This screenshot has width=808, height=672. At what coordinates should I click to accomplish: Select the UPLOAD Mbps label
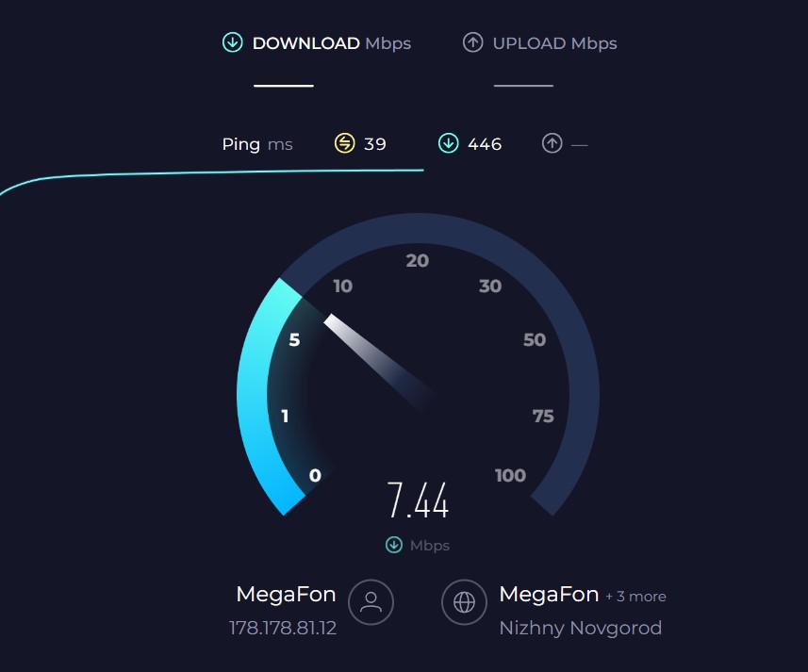tap(555, 43)
